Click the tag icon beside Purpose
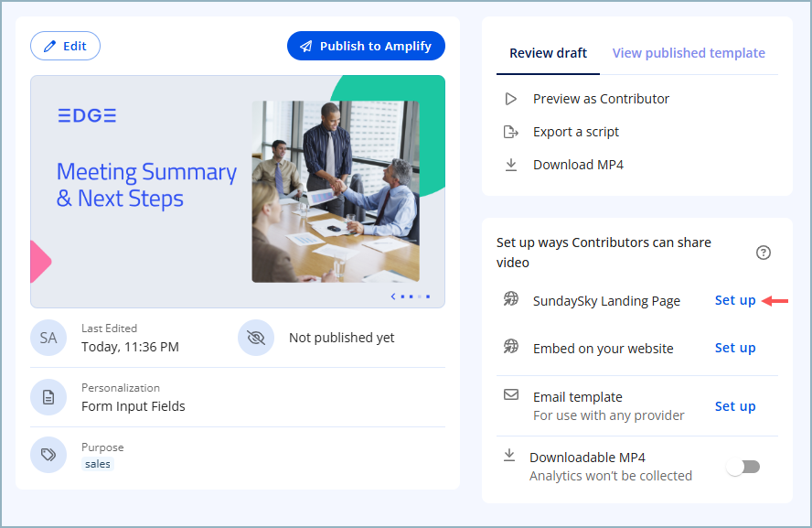812x528 pixels. (x=48, y=455)
